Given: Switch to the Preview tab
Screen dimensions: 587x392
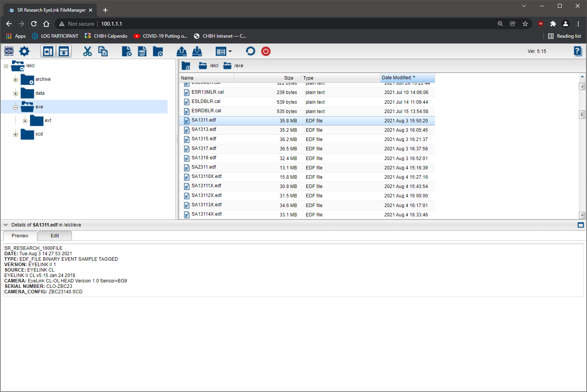Looking at the screenshot, I should 20,235.
